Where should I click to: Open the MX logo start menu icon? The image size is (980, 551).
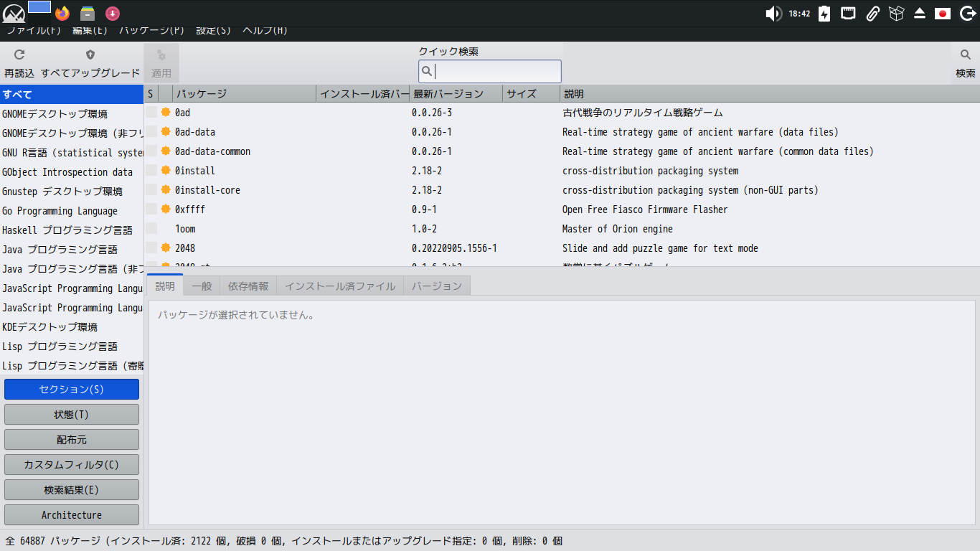tap(14, 14)
